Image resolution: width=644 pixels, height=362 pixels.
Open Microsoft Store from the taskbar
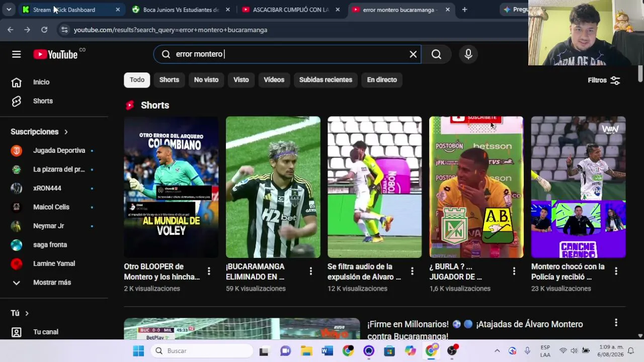point(389,351)
